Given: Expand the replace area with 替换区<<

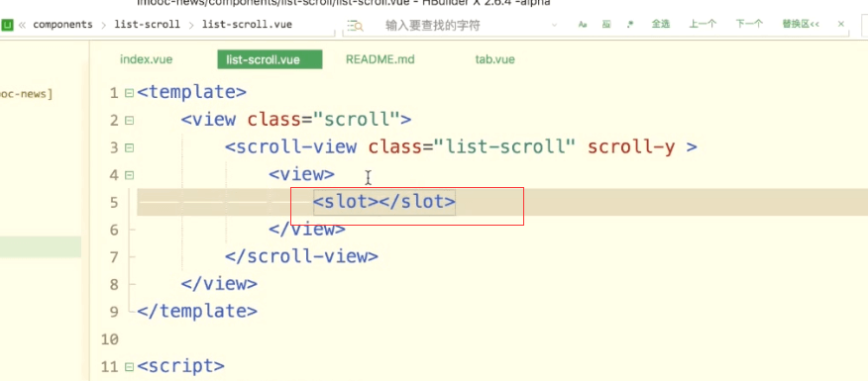Looking at the screenshot, I should pyautogui.click(x=801, y=24).
